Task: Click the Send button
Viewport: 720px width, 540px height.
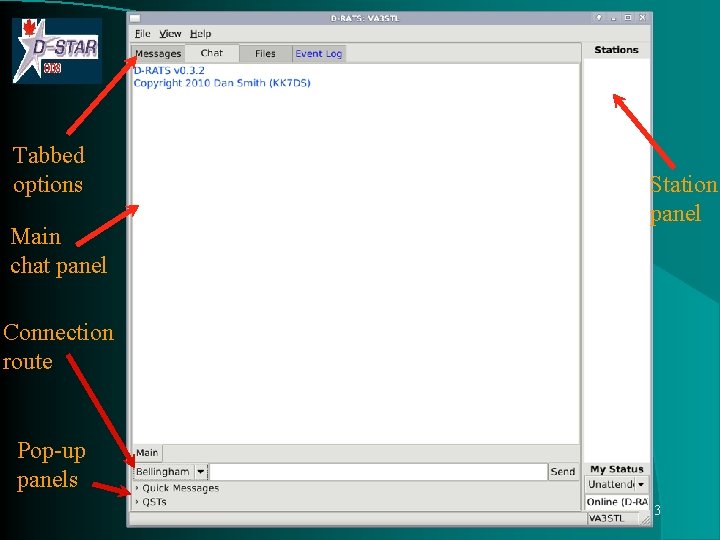Action: coord(563,472)
